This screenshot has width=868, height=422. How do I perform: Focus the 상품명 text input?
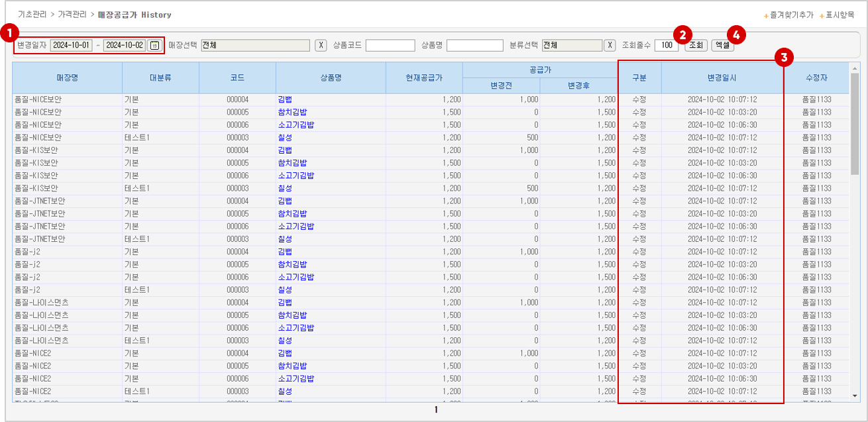(x=474, y=45)
